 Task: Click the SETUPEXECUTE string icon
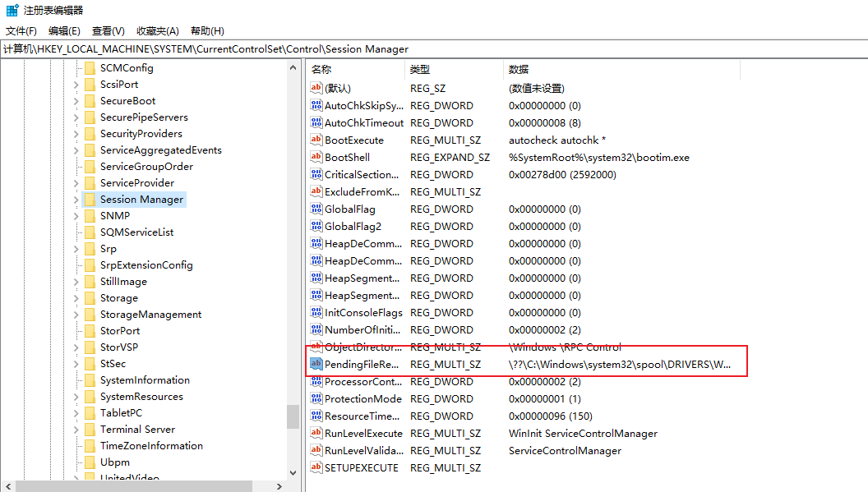pos(316,467)
